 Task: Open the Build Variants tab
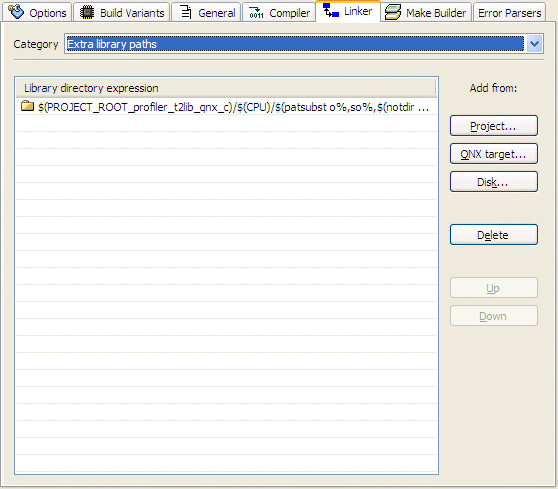122,12
